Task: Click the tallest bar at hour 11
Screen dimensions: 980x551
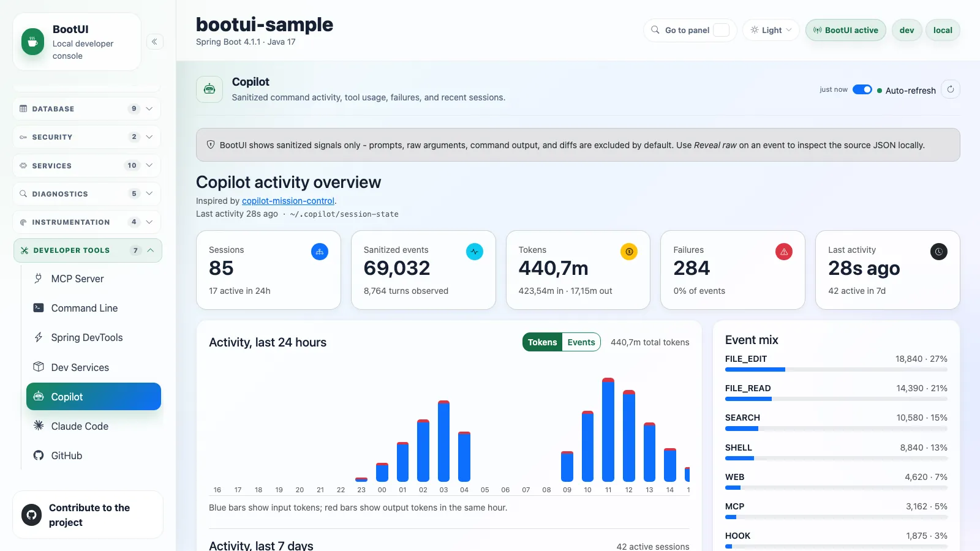Action: click(608, 430)
